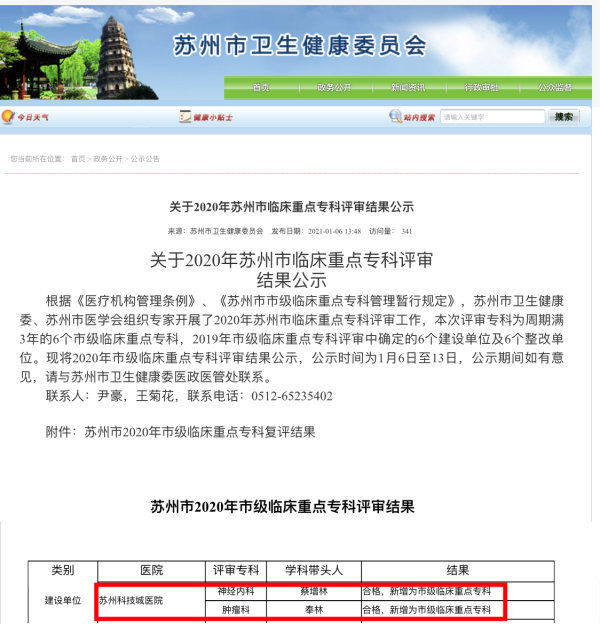
Task: Focus the 请输入关键字 search field
Action: tap(493, 117)
